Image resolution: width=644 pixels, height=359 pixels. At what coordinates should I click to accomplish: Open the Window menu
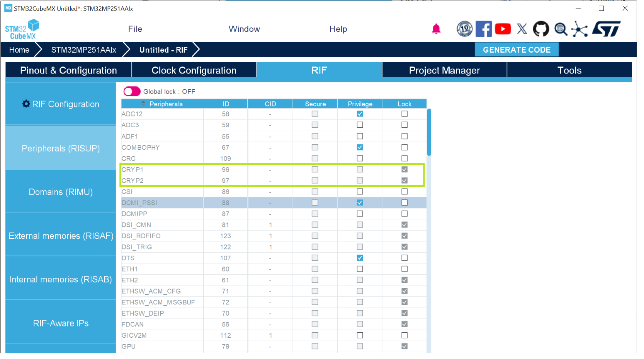pyautogui.click(x=244, y=29)
